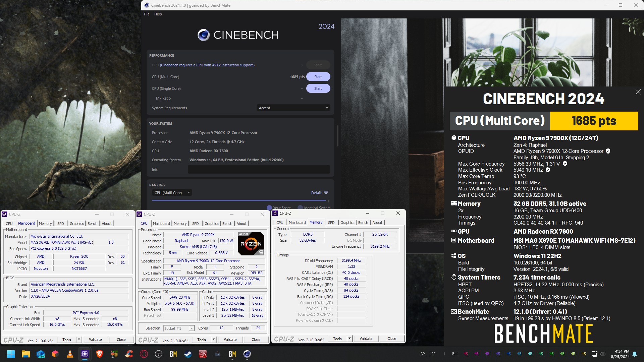Image resolution: width=644 pixels, height=362 pixels.
Task: Open File Explorer from the taskbar
Action: pyautogui.click(x=25, y=354)
